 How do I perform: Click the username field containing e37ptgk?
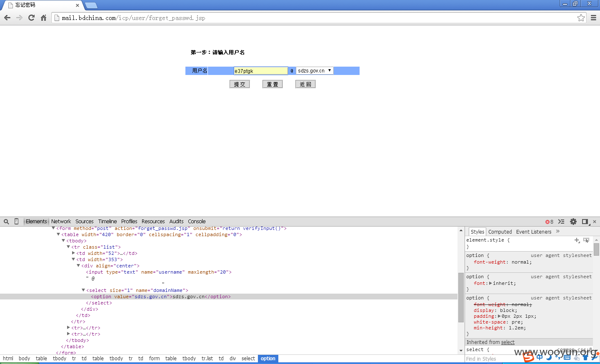point(261,71)
